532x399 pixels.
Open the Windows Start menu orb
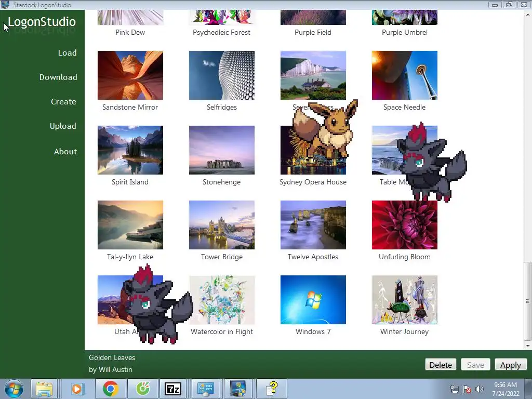coord(14,389)
